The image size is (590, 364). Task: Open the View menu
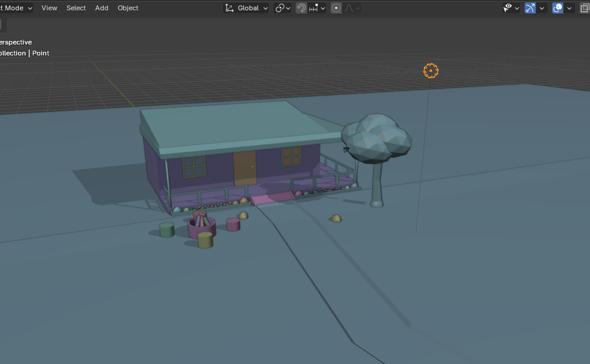click(x=49, y=8)
